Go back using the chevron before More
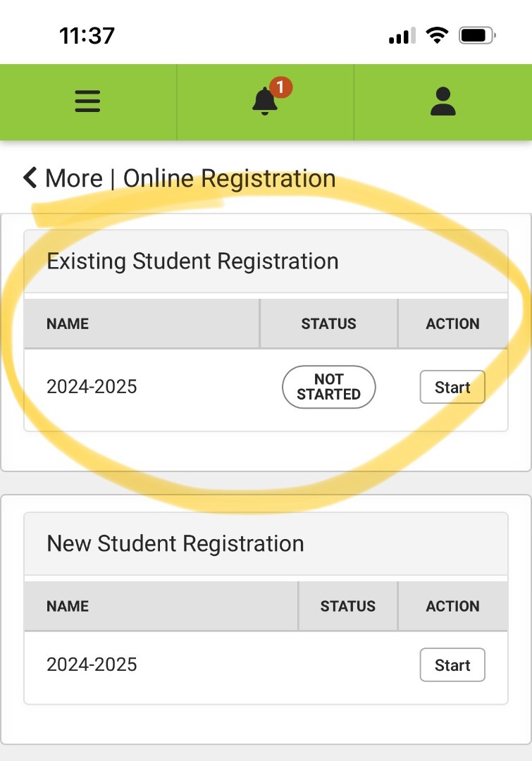Screen dimensions: 532x761 (30, 178)
